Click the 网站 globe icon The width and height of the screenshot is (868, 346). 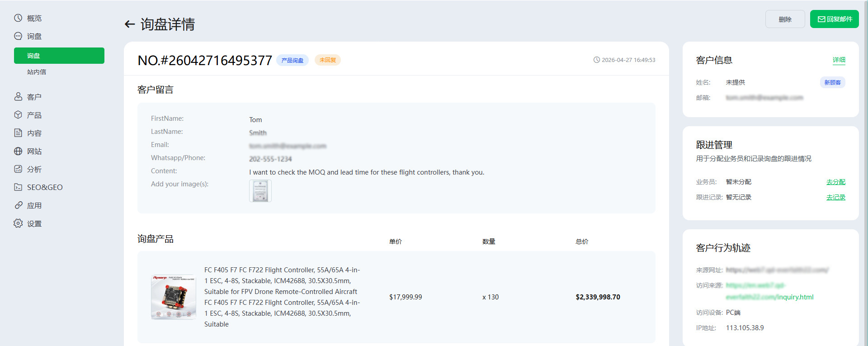pos(18,151)
